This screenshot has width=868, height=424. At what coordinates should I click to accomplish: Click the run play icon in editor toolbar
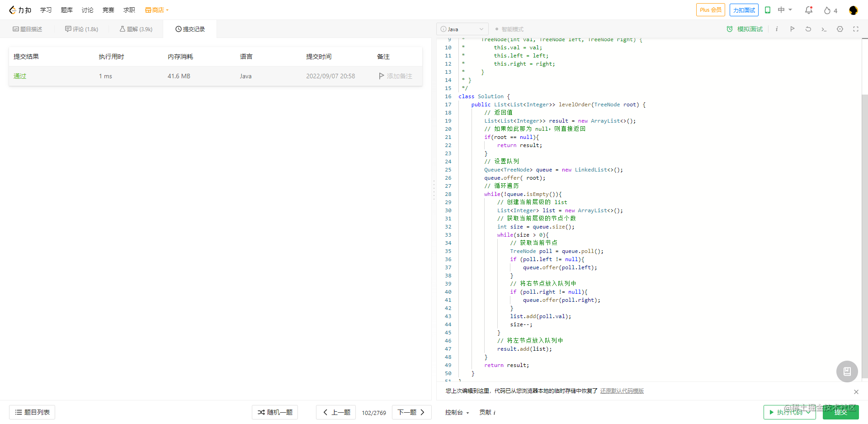point(793,29)
